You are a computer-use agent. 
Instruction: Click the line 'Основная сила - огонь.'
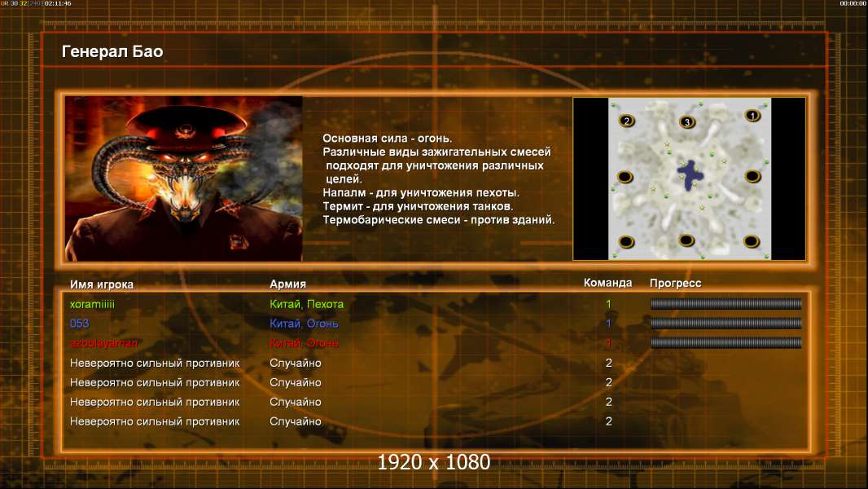pos(388,139)
